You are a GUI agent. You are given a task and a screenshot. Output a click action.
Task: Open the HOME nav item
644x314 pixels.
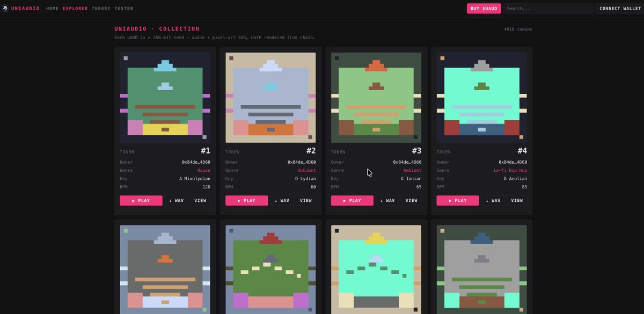[x=53, y=9]
